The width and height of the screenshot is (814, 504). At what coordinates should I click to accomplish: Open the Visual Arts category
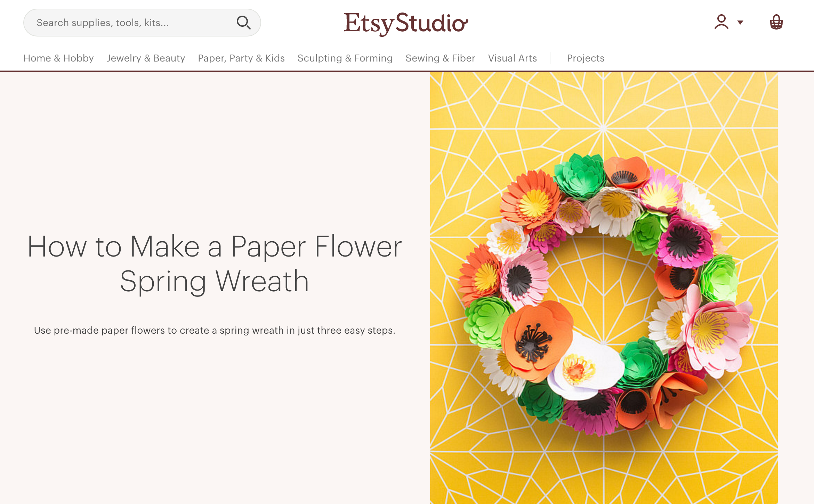[512, 58]
